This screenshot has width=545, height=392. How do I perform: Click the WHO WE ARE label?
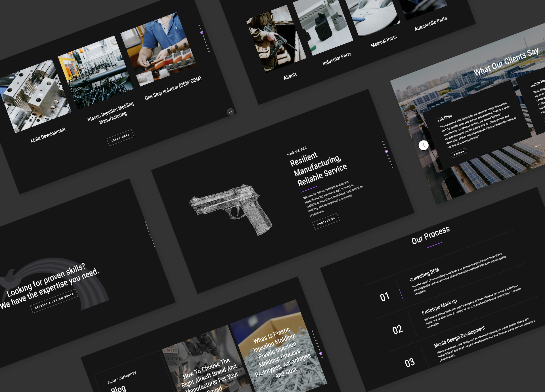click(297, 151)
